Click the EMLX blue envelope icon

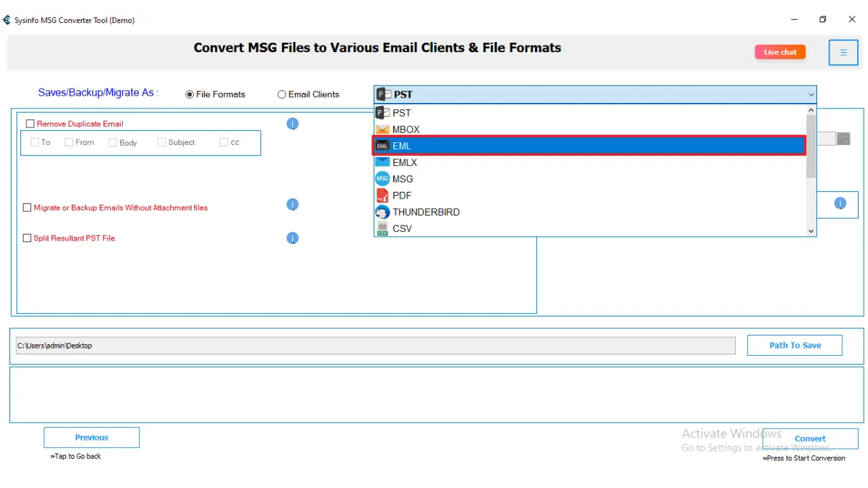pyautogui.click(x=382, y=163)
